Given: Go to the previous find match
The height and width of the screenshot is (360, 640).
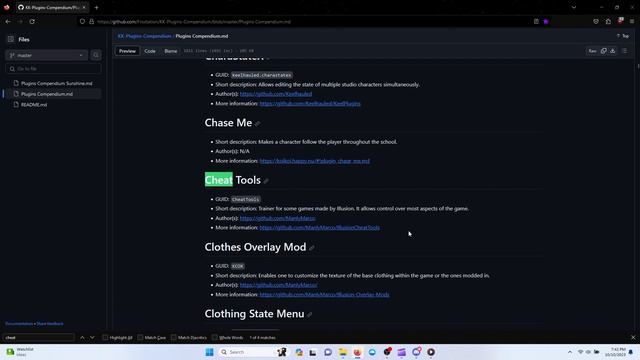Looking at the screenshot, I should point(82,338).
